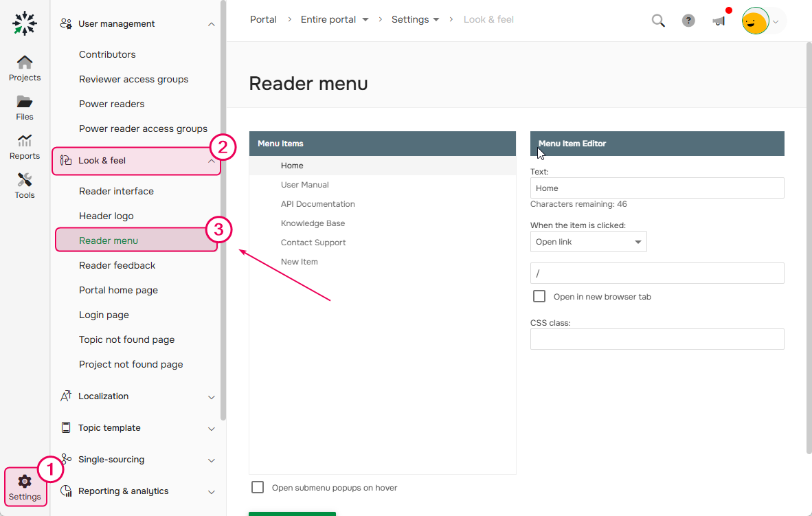This screenshot has width=812, height=516.
Task: Open the search with the magnifier icon
Action: click(x=658, y=21)
